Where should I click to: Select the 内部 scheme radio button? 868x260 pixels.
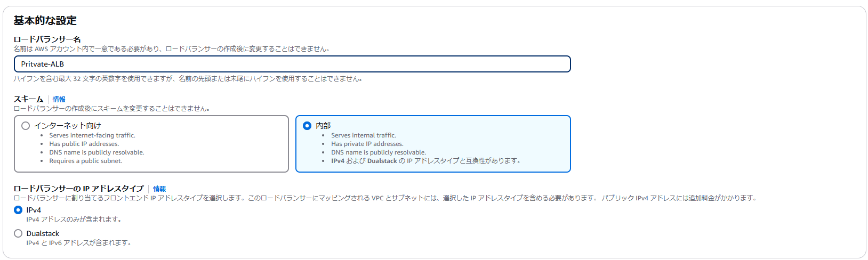click(307, 126)
